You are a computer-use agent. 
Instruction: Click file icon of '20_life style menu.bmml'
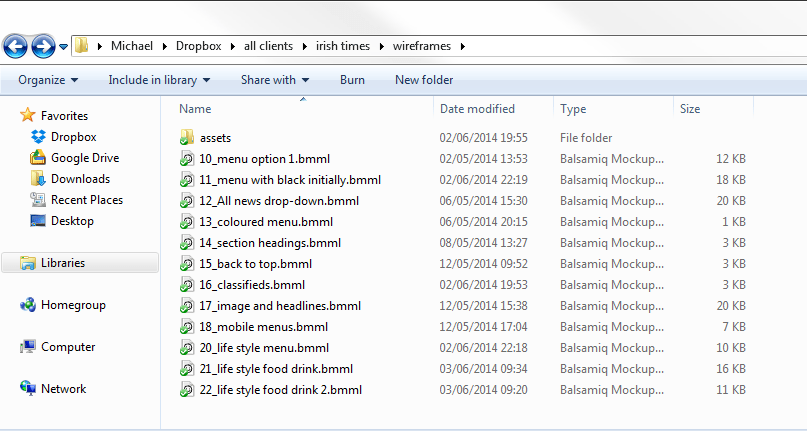coord(186,348)
